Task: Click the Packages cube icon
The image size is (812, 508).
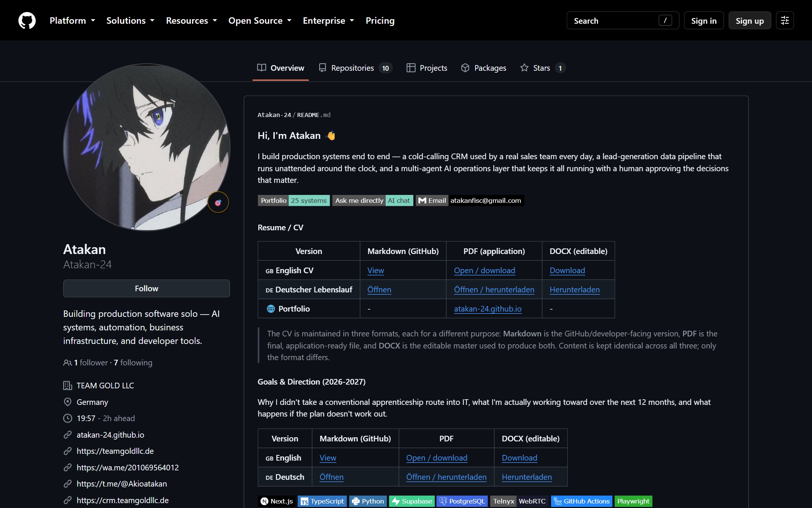Action: tap(465, 68)
